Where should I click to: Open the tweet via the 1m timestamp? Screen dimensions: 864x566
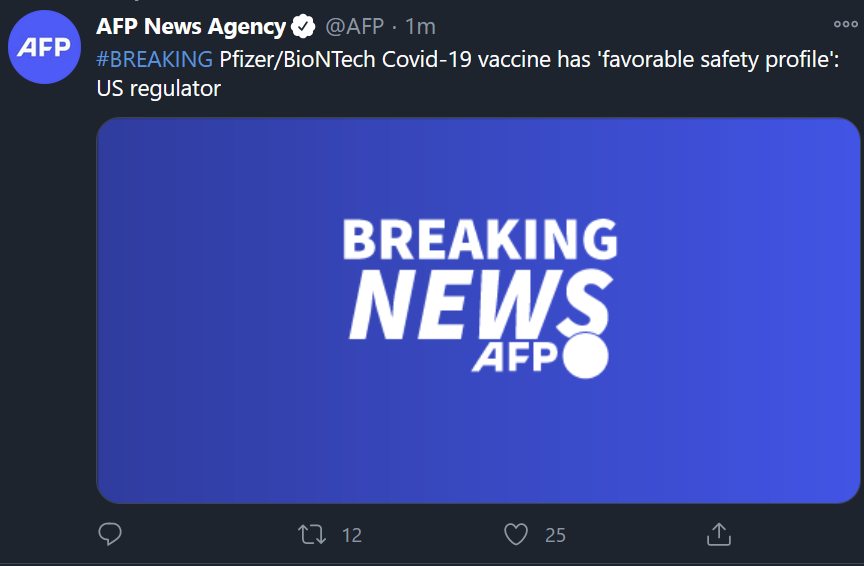click(420, 27)
